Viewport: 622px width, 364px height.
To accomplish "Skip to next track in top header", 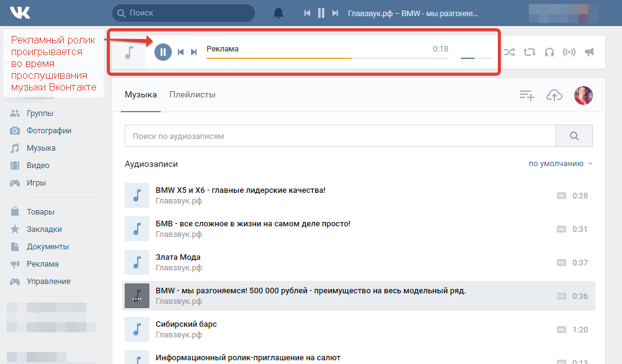I will (x=335, y=13).
